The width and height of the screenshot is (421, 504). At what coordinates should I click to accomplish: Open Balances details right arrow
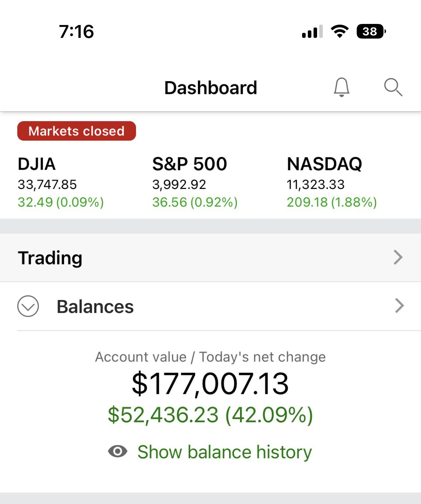(399, 306)
